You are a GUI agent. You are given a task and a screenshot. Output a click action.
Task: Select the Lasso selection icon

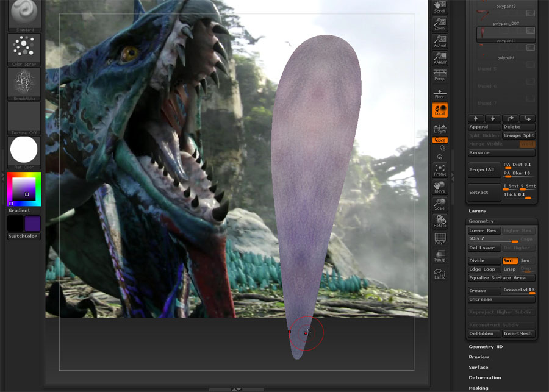[x=440, y=274]
